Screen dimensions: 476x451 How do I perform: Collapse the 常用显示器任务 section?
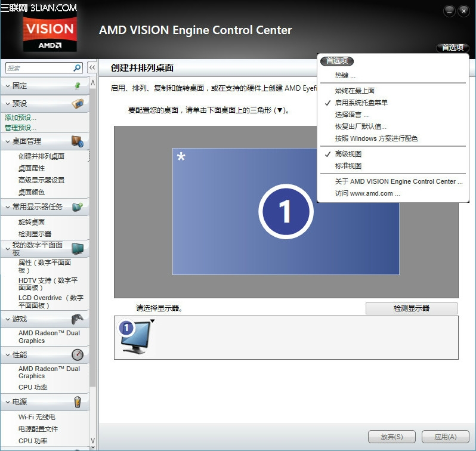pos(8,207)
